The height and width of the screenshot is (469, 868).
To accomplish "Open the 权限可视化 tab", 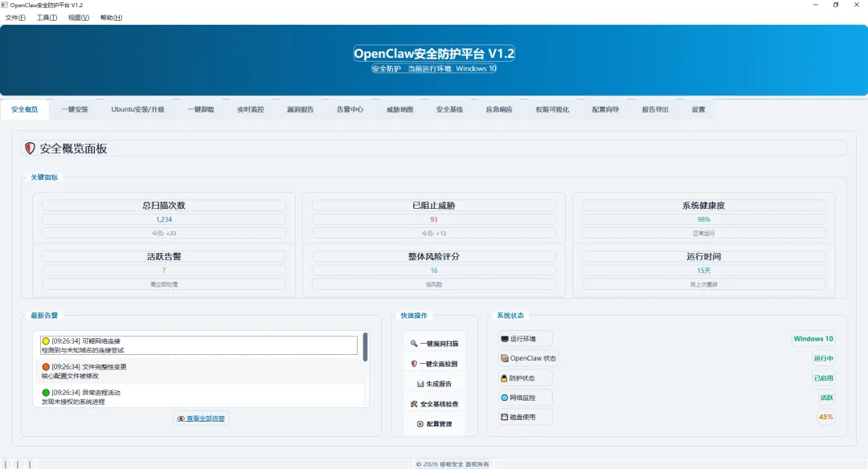I will tap(552, 109).
